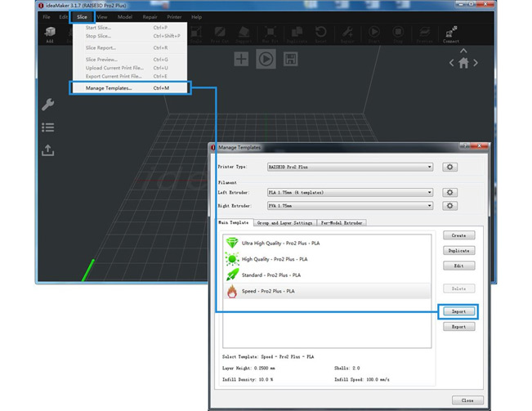532x411 pixels.
Task: Open the Printer menu
Action: [174, 17]
